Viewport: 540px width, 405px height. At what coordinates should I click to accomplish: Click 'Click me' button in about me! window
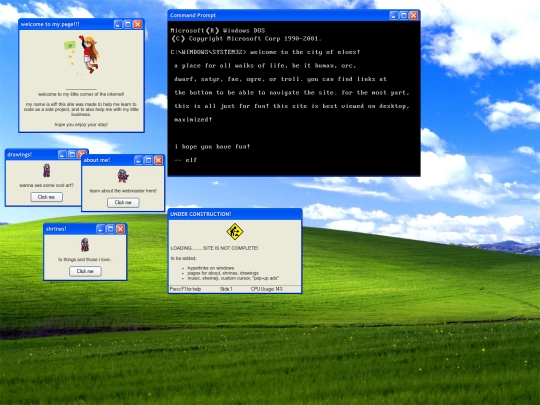123,202
